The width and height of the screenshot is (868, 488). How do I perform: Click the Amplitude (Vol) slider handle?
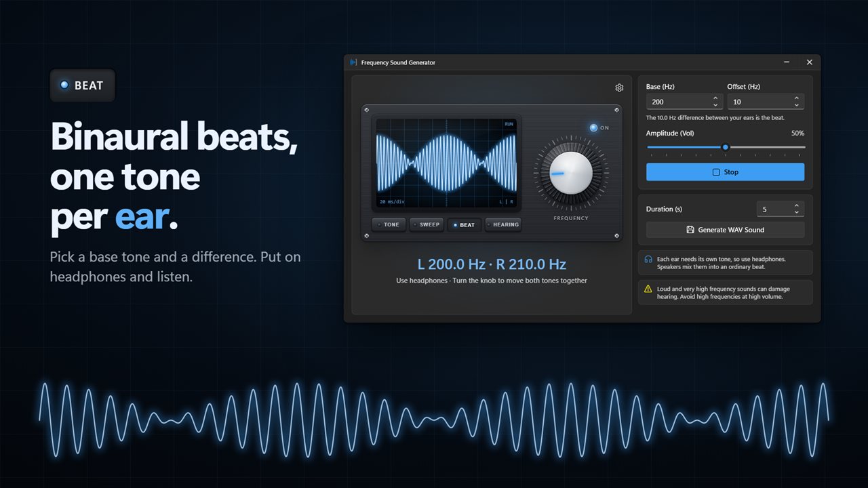pyautogui.click(x=725, y=147)
